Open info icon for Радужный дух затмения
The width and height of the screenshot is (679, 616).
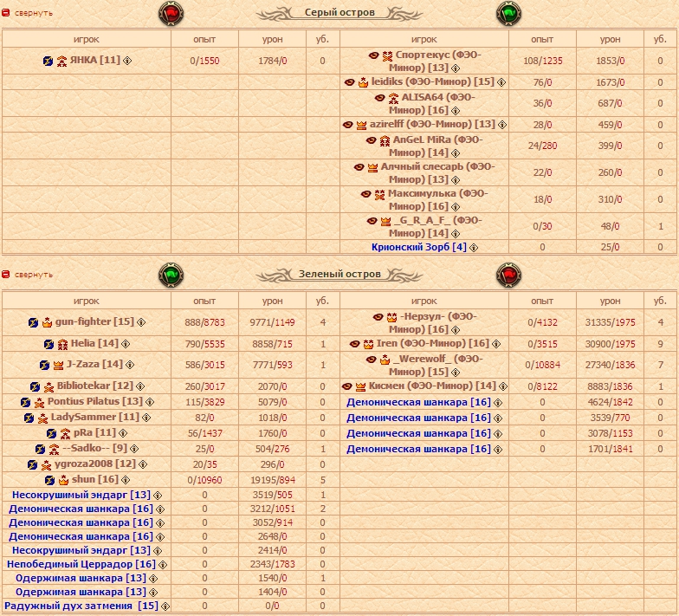[165, 606]
